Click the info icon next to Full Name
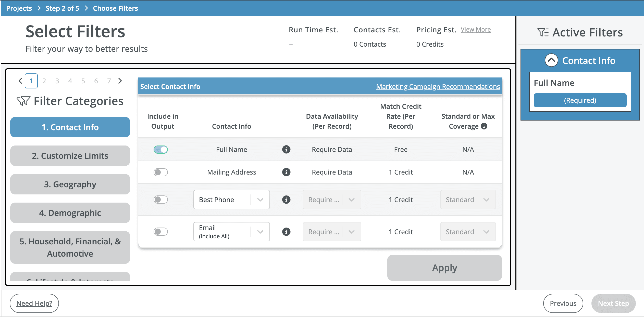This screenshot has height=317, width=644. [x=286, y=150]
